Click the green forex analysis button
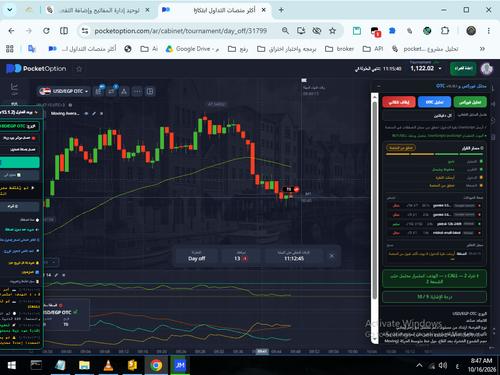The height and width of the screenshot is (375, 500). (x=470, y=102)
